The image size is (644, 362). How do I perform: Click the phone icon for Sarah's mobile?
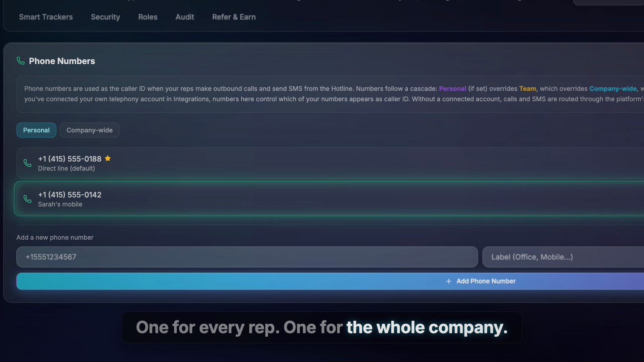coord(27,199)
